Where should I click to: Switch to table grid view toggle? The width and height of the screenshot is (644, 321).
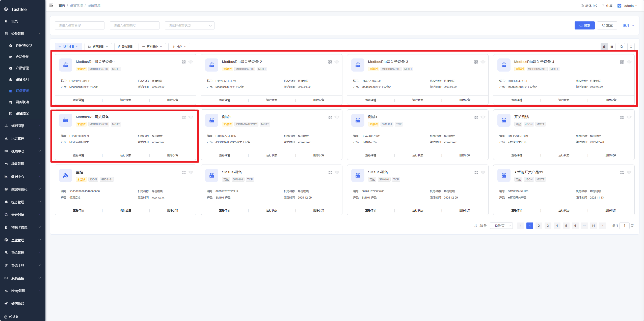tap(612, 47)
